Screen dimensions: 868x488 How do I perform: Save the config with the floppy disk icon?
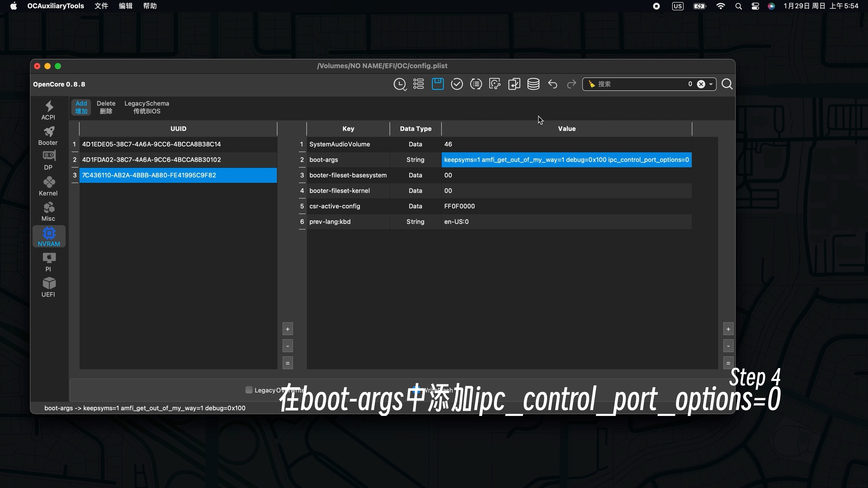pos(438,84)
